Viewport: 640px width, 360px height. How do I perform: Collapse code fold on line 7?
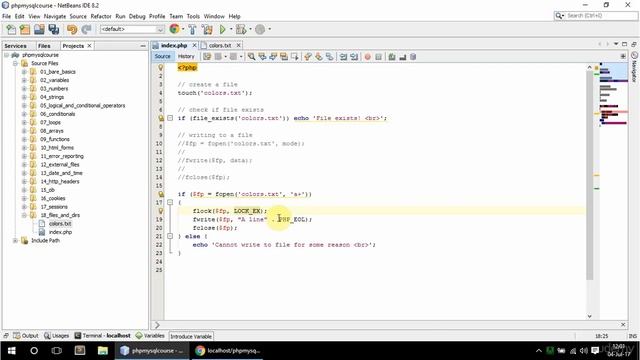tap(170, 118)
